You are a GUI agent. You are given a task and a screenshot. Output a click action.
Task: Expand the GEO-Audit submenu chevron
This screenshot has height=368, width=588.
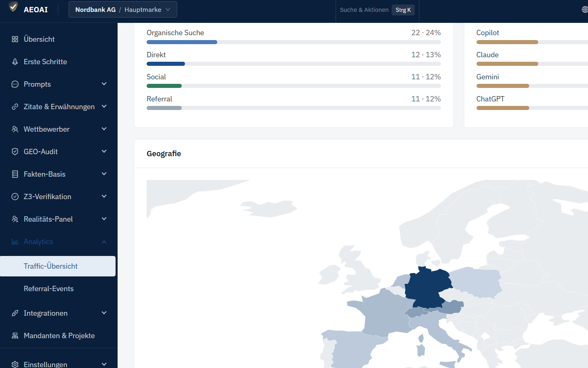pos(104,151)
